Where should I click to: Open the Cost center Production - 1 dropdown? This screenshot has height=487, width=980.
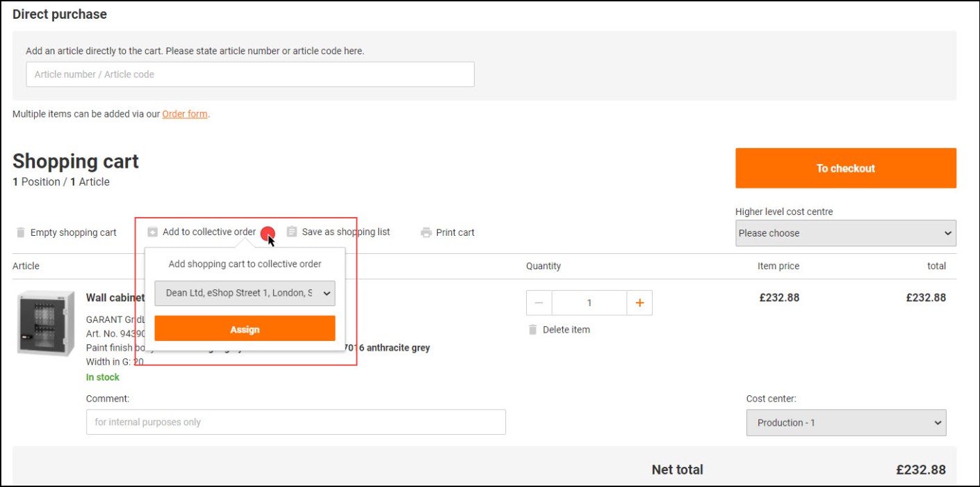pyautogui.click(x=846, y=422)
